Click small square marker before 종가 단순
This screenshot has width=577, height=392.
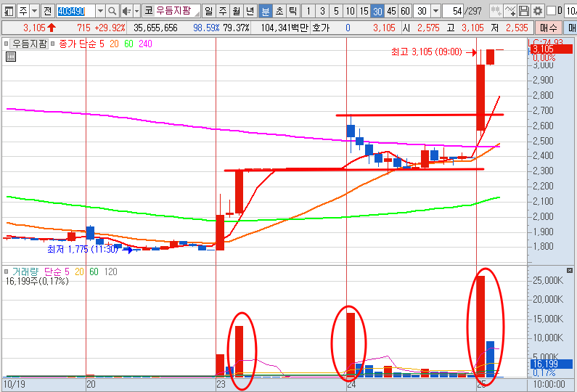[53, 44]
